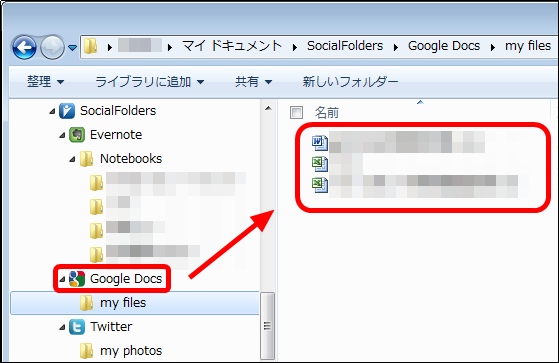Screen dimensions: 559x363
Task: Sort by the 名前 column header
Action: click(x=327, y=113)
